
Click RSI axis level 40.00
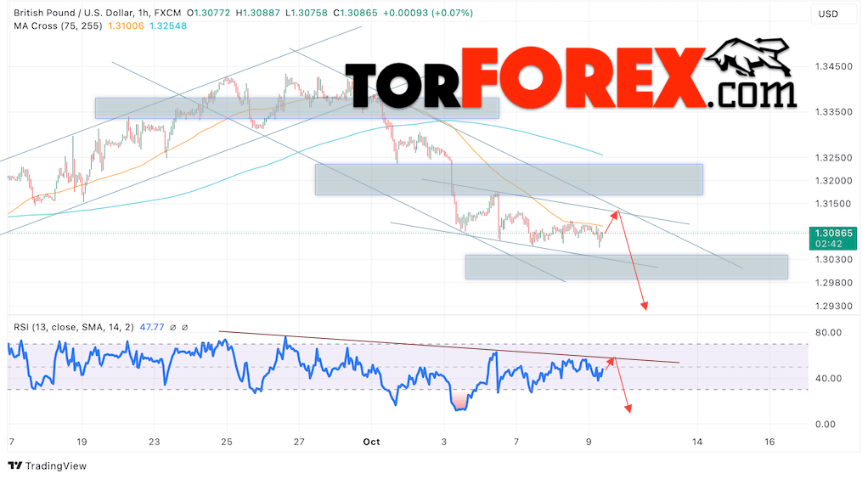(x=829, y=379)
